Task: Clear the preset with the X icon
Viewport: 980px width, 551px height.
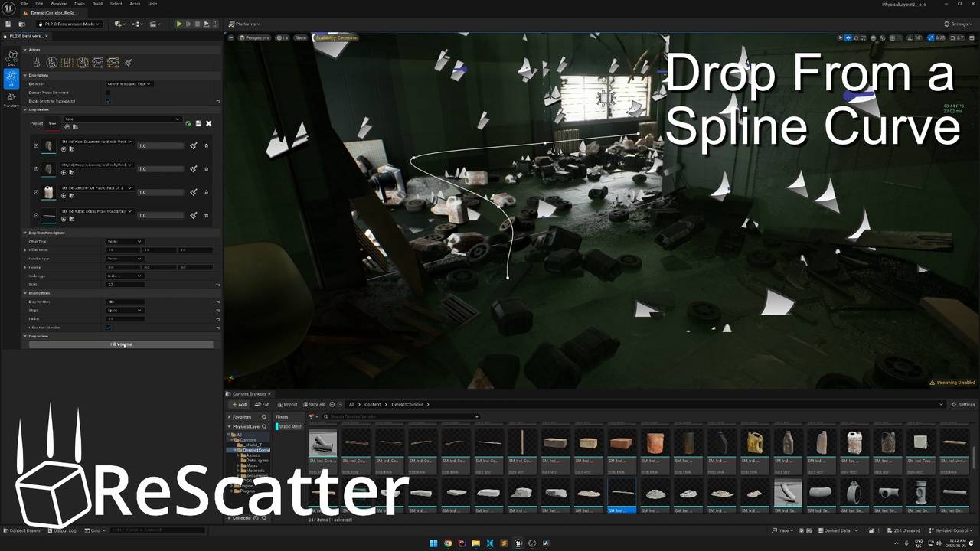Action: (208, 123)
